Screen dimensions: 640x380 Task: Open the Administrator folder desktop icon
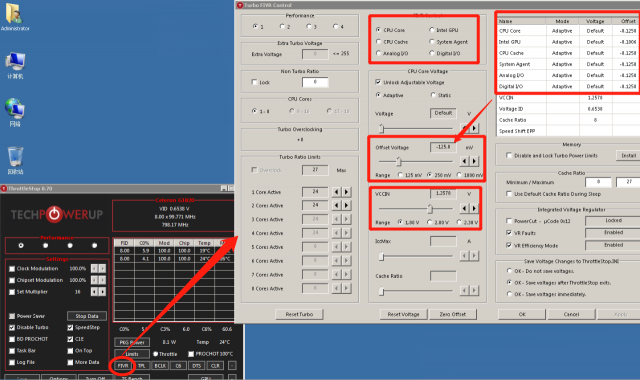click(x=15, y=17)
